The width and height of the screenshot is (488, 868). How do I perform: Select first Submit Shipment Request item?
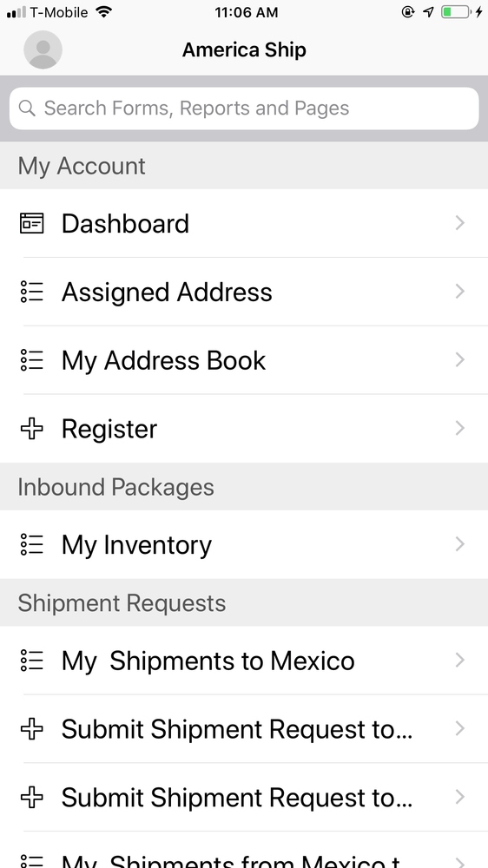pyautogui.click(x=244, y=729)
